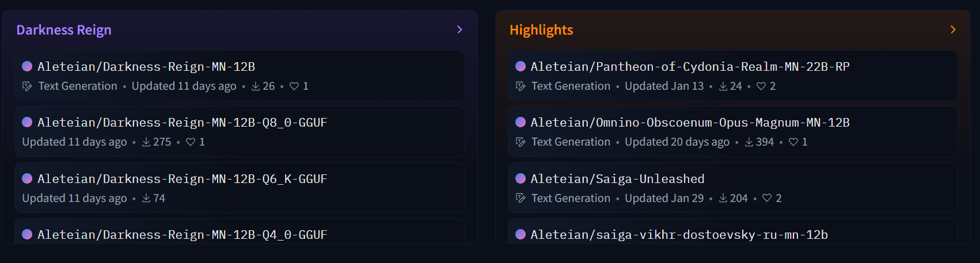Click the download icon next to 275
This screenshot has width=980, height=263.
146,142
